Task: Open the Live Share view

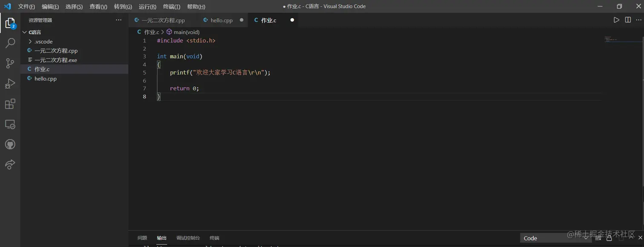Action: click(10, 165)
